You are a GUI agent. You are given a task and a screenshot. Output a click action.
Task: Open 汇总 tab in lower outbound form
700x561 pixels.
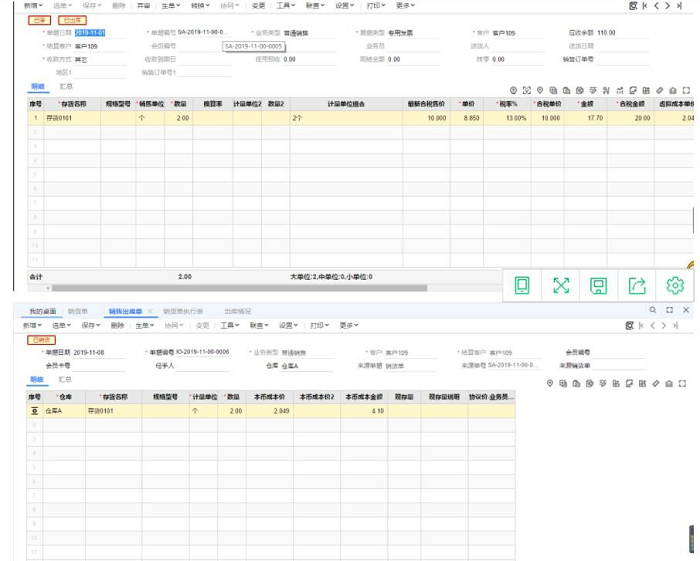click(65, 379)
